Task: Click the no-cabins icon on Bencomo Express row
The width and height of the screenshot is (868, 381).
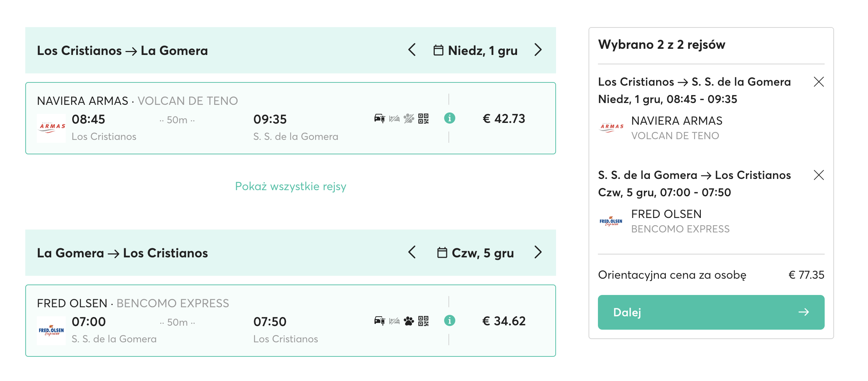Action: tap(394, 321)
